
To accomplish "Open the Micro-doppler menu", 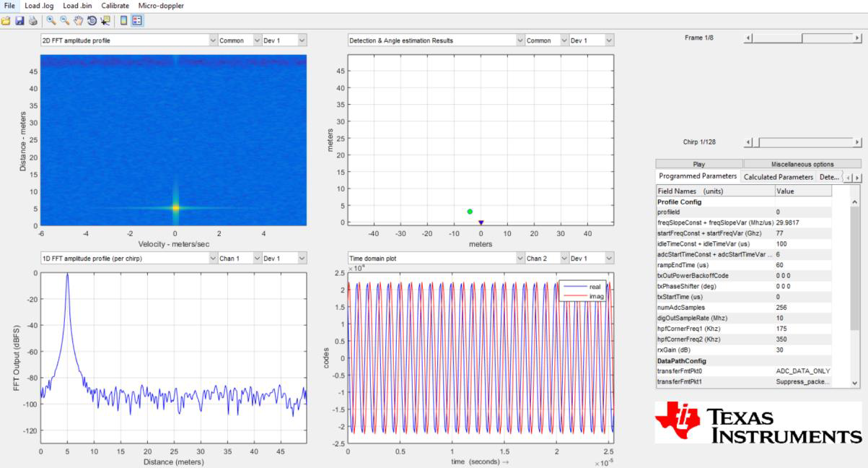I will [x=161, y=6].
